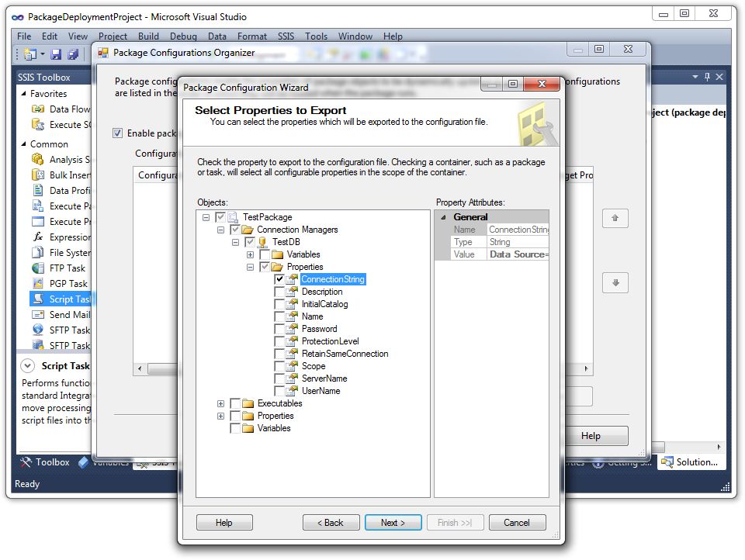Click the Next button in wizard
The height and width of the screenshot is (560, 745).
[x=393, y=523]
